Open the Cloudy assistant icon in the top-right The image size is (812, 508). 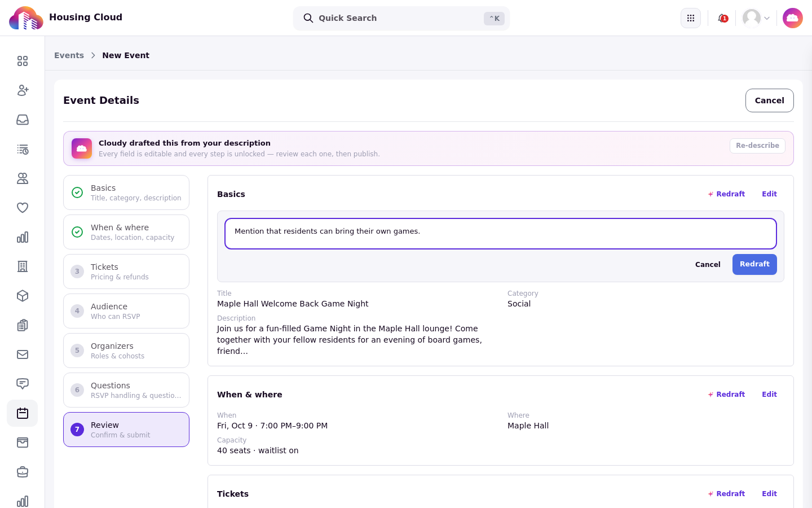pyautogui.click(x=793, y=18)
